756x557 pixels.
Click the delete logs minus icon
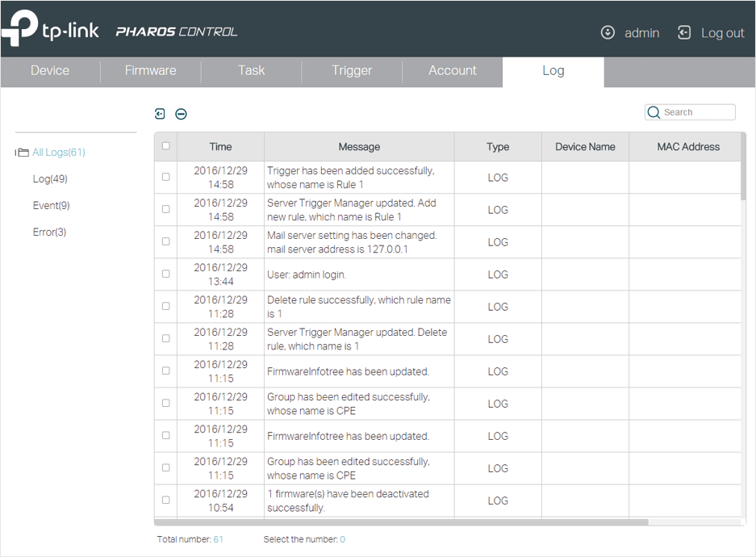(x=181, y=114)
